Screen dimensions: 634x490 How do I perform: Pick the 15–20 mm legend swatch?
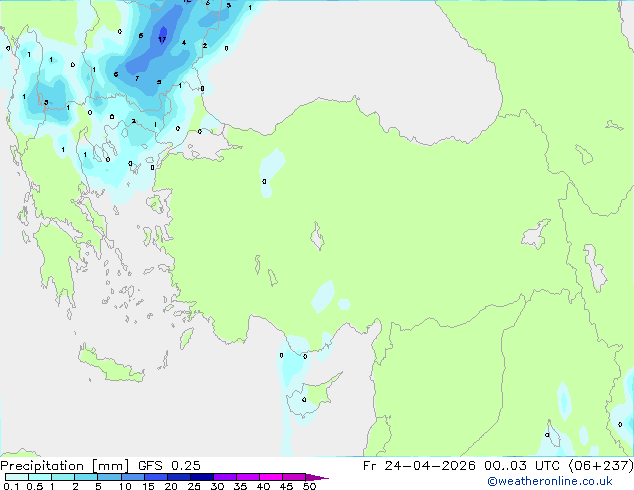click(156, 477)
